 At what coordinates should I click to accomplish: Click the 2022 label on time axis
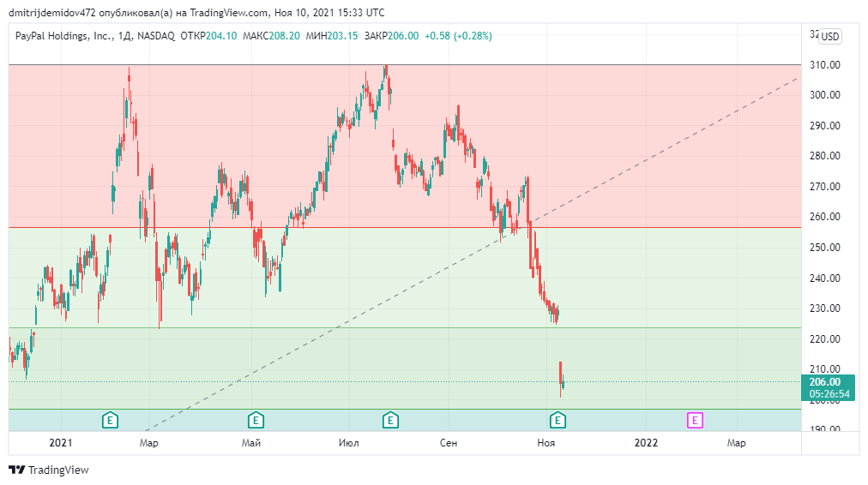tap(646, 443)
